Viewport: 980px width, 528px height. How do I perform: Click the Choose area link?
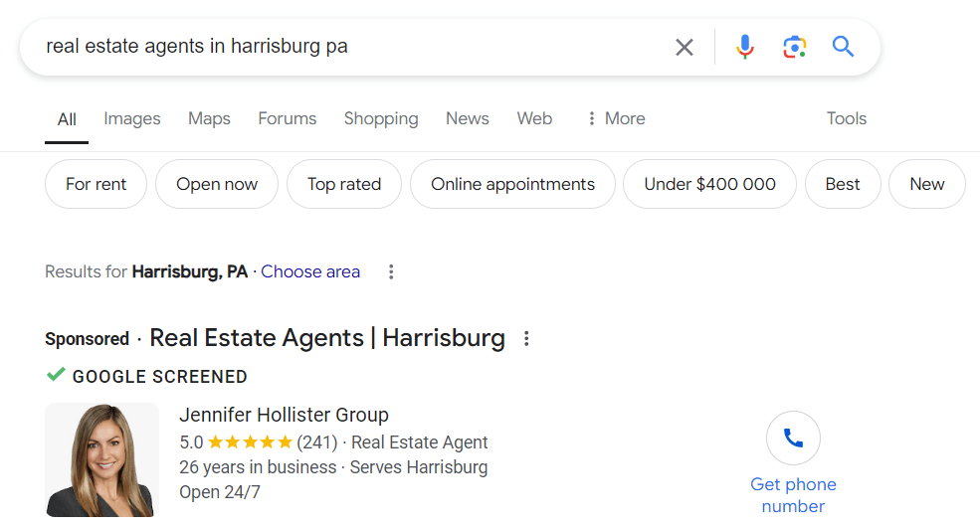tap(310, 271)
